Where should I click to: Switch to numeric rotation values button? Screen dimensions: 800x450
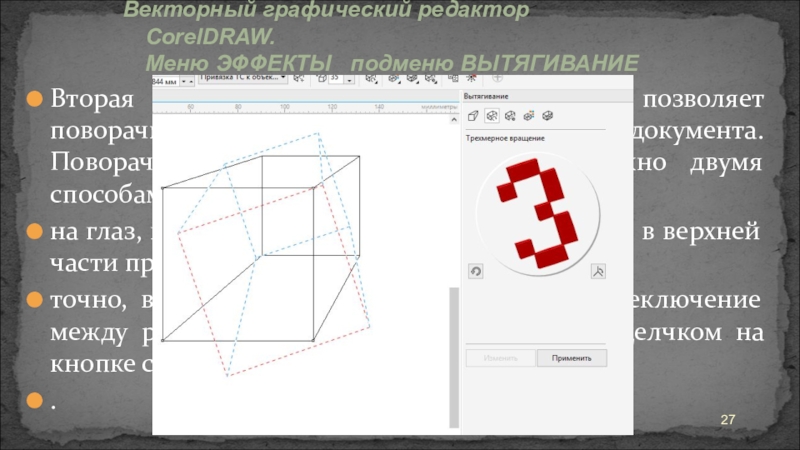[598, 271]
